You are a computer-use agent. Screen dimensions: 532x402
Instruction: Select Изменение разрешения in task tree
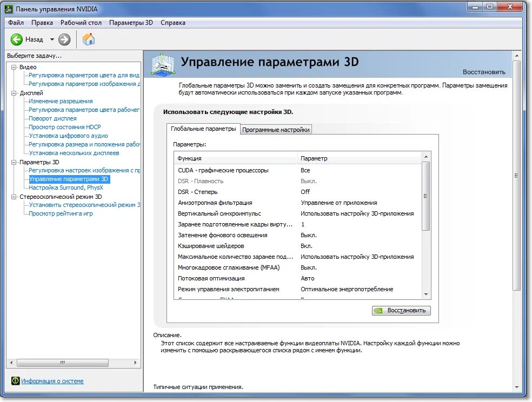tap(61, 101)
